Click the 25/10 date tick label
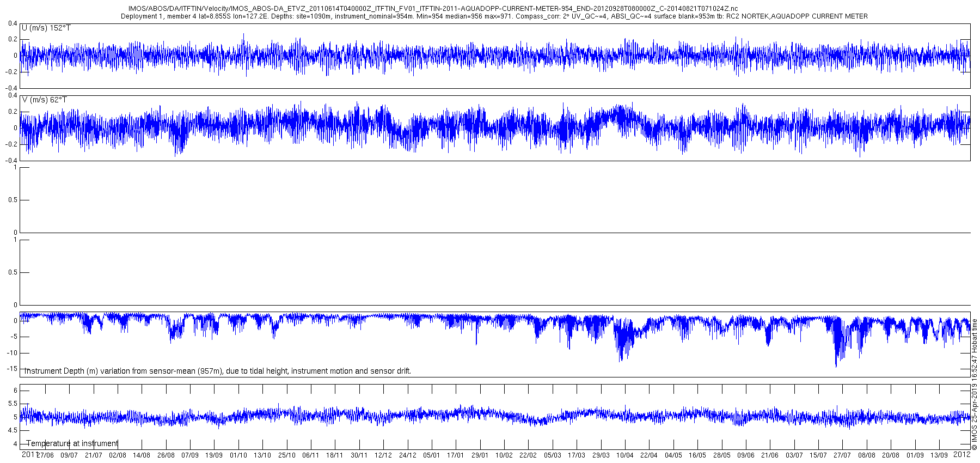Image resolution: width=980 pixels, height=463 pixels. pyautogui.click(x=287, y=455)
